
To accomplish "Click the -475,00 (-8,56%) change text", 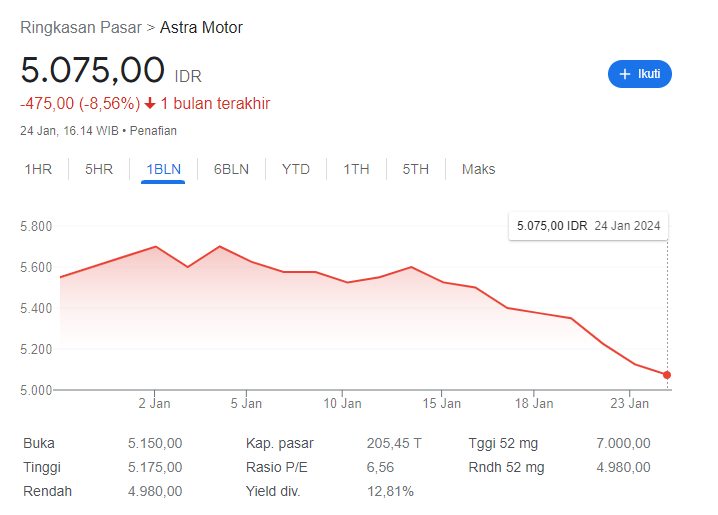I will 80,103.
